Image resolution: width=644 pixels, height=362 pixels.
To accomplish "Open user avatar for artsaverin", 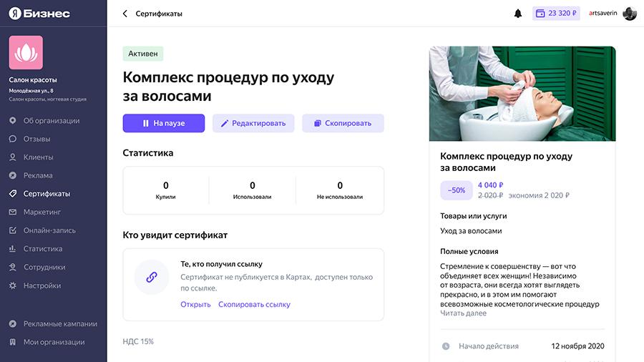I will pos(630,14).
